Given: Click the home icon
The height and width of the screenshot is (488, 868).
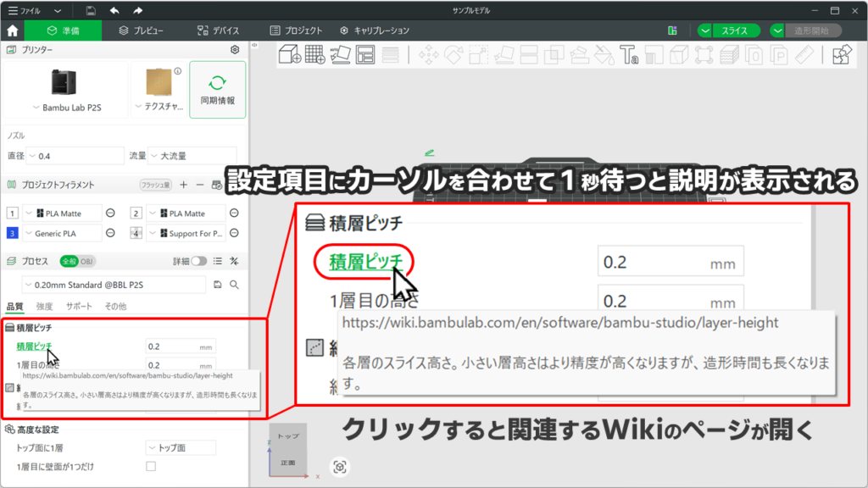Looking at the screenshot, I should coord(13,30).
